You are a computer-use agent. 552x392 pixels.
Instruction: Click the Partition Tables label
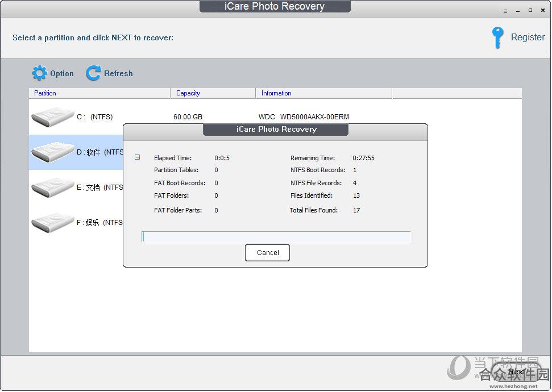(176, 170)
